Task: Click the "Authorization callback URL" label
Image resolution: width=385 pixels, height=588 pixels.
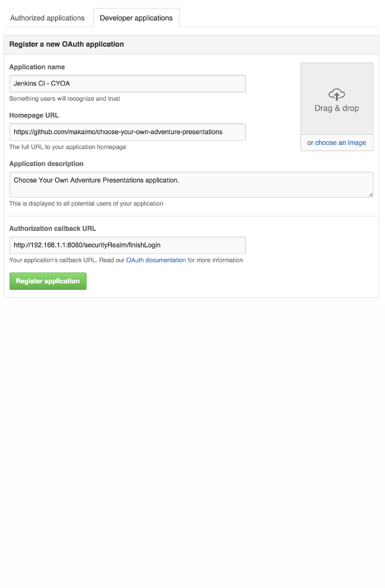Action: (x=52, y=228)
